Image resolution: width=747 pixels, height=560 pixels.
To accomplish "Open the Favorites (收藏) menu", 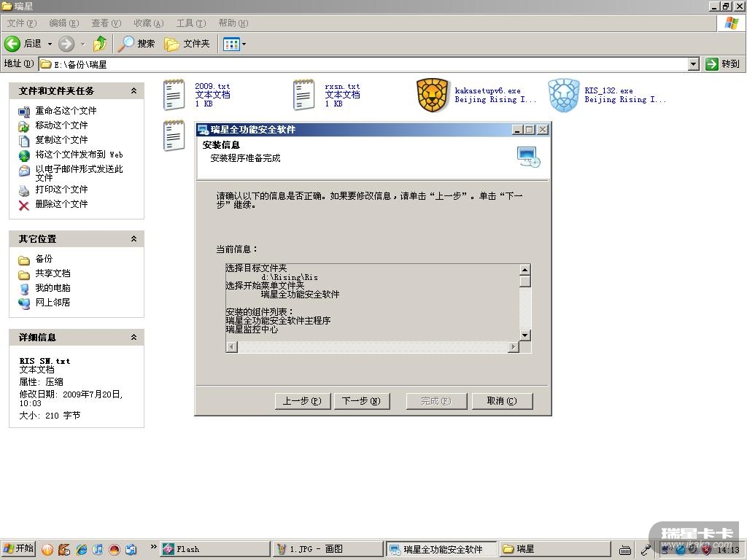I will pos(149,23).
